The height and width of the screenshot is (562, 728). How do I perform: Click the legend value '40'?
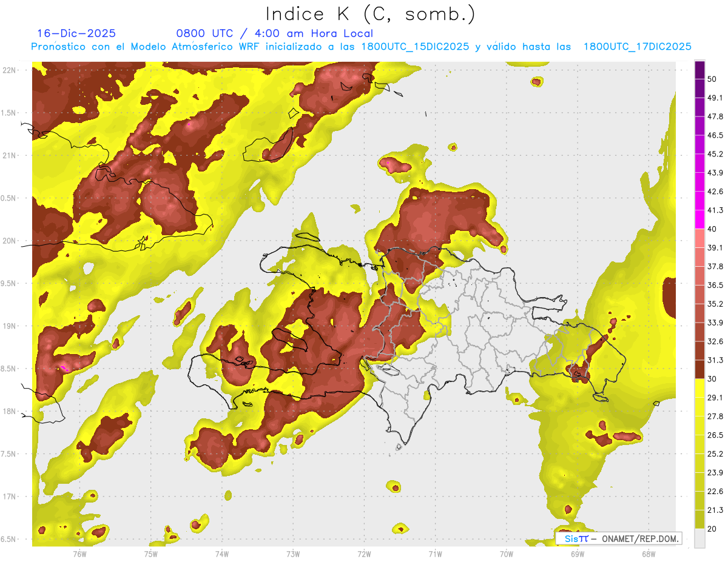pyautogui.click(x=712, y=229)
